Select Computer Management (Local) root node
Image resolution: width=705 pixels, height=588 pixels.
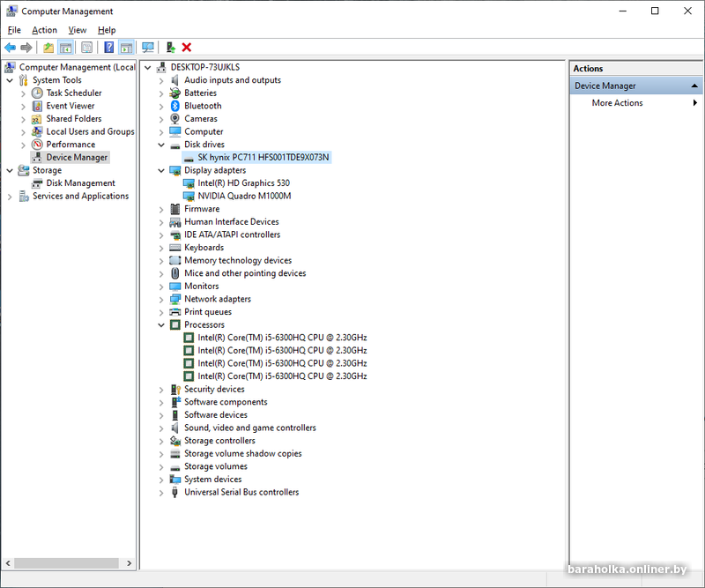click(77, 67)
